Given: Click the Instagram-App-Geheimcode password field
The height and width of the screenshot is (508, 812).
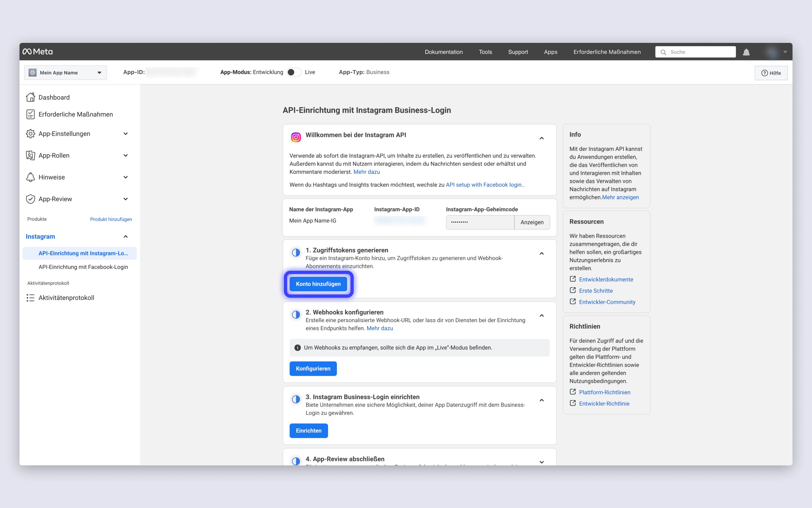Looking at the screenshot, I should [480, 222].
